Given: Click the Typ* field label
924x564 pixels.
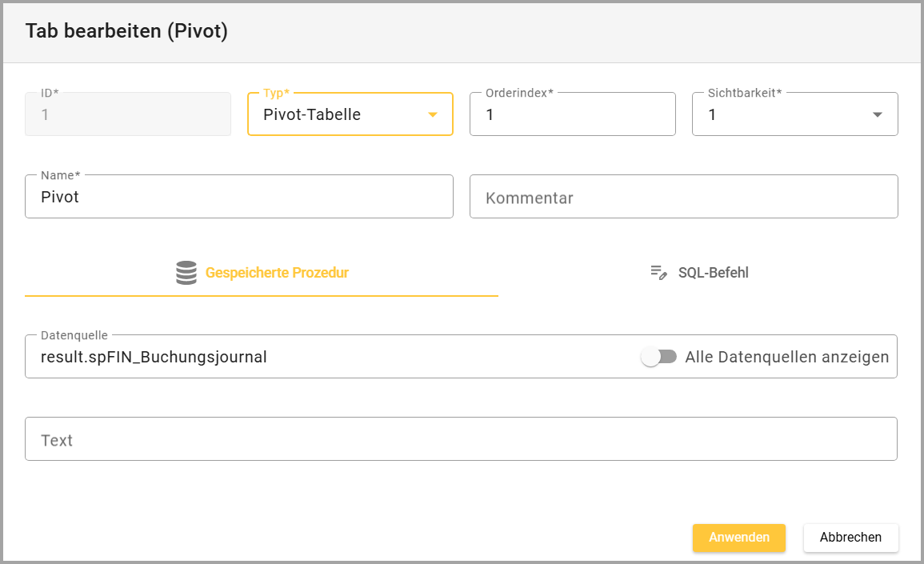Looking at the screenshot, I should tap(276, 93).
